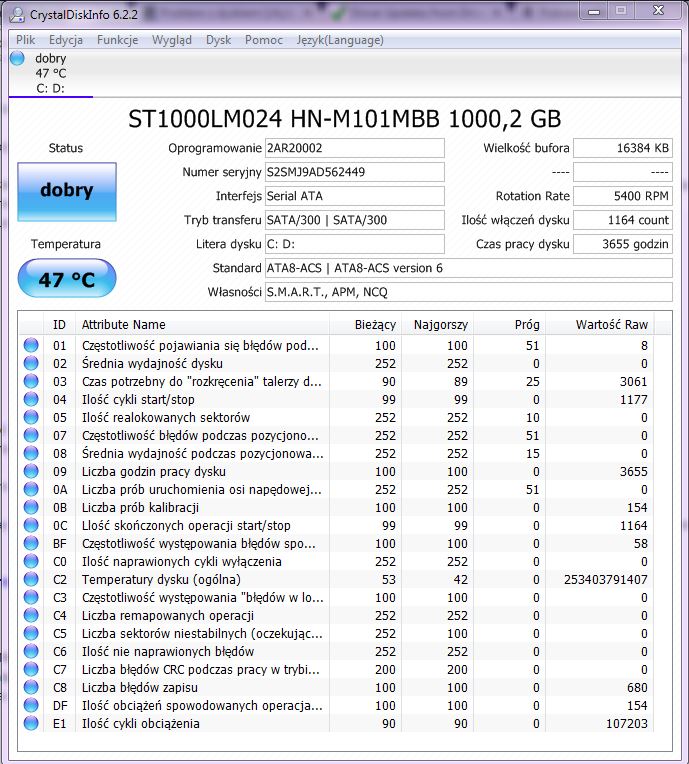Click the status orb of attribute 0B

point(31,507)
